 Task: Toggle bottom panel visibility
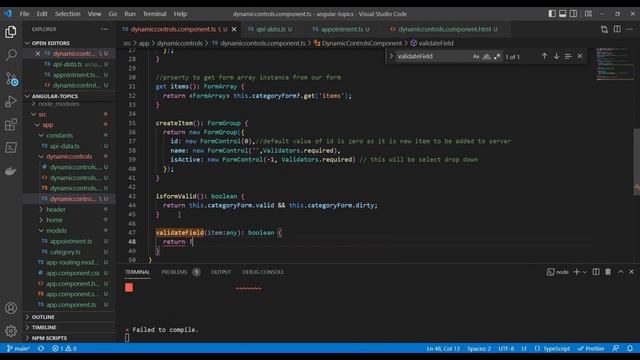(x=562, y=14)
